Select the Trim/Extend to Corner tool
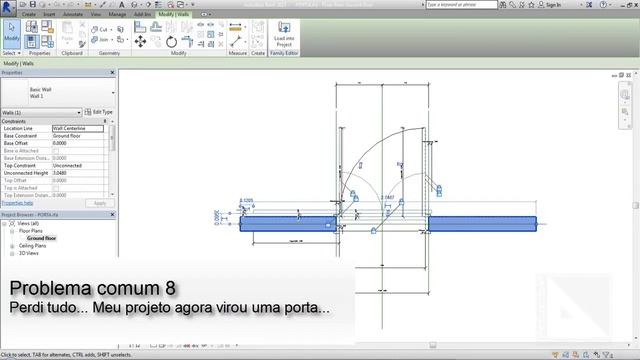The width and height of the screenshot is (640, 360). 187,42
